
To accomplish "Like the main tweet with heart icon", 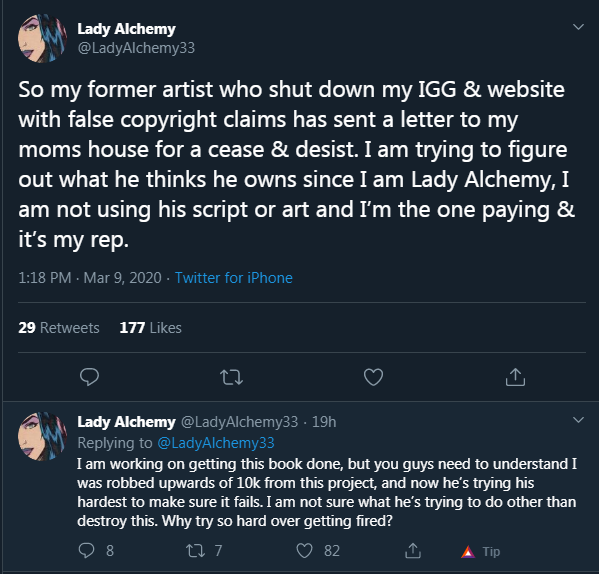I will [x=373, y=377].
